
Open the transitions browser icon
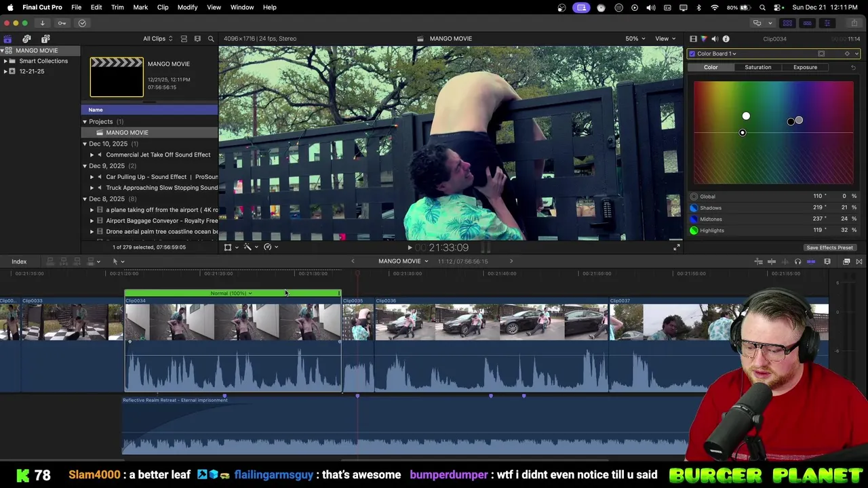(859, 262)
